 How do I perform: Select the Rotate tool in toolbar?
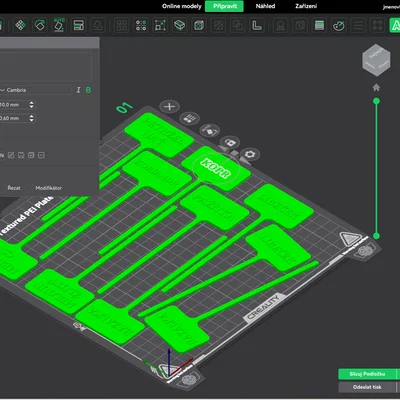(40, 25)
